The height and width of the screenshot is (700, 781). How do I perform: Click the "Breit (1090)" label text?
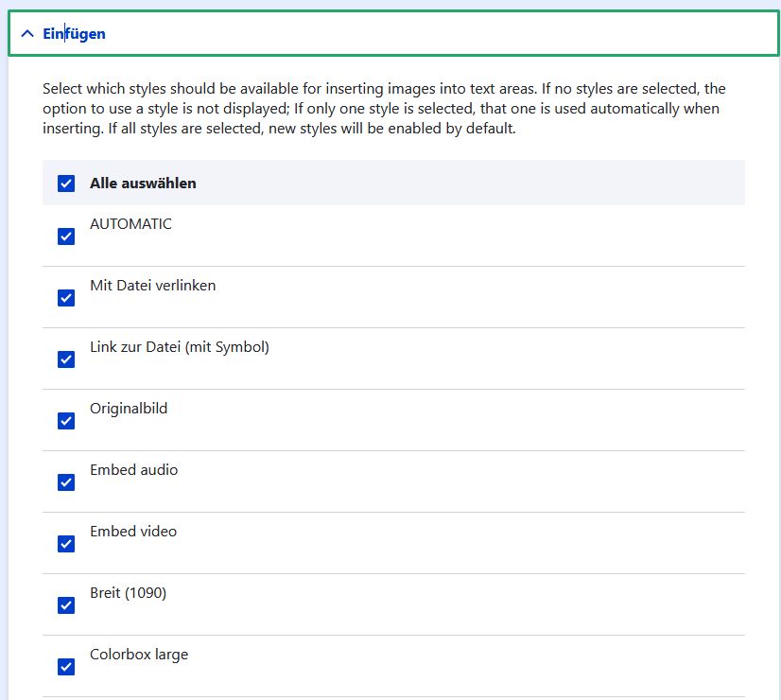[x=128, y=593]
